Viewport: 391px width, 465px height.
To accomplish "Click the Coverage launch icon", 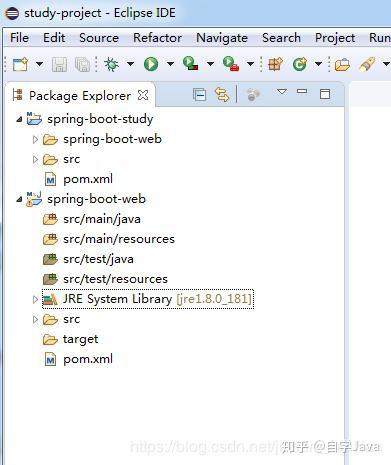I will tap(191, 63).
